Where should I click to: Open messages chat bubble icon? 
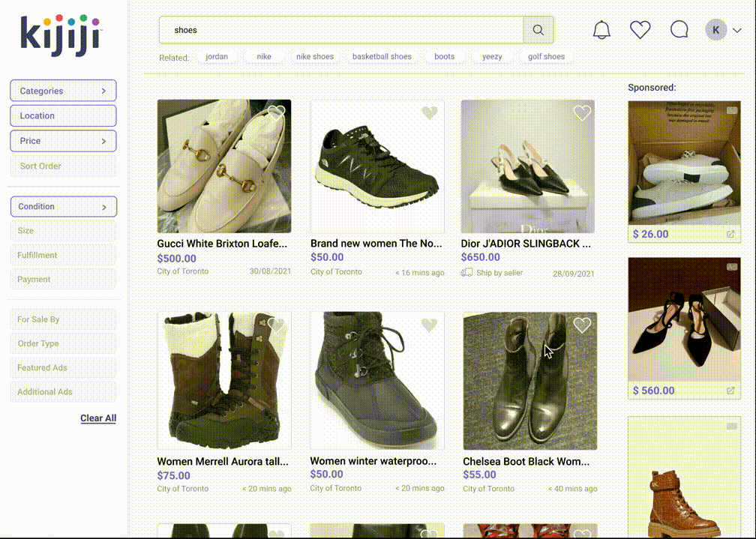pos(679,30)
